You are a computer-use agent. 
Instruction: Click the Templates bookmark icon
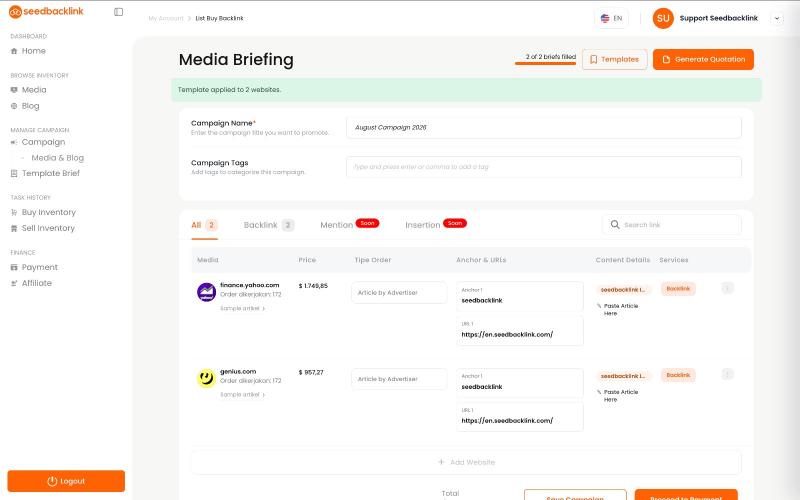pyautogui.click(x=593, y=60)
